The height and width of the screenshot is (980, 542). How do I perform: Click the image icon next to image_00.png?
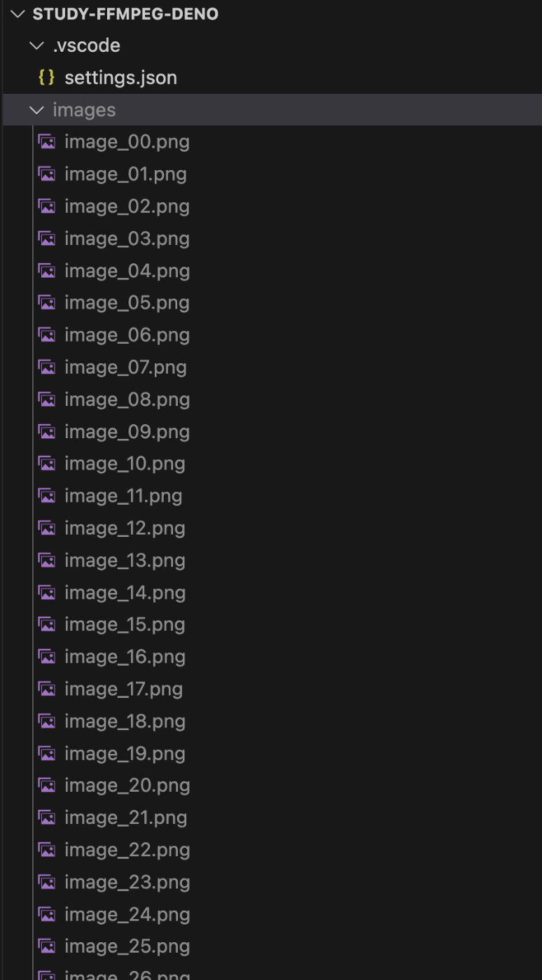click(x=47, y=142)
